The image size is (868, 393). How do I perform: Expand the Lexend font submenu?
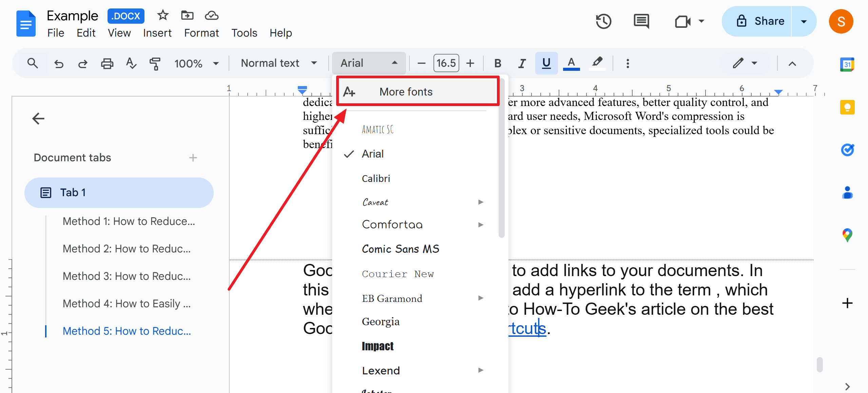(481, 371)
